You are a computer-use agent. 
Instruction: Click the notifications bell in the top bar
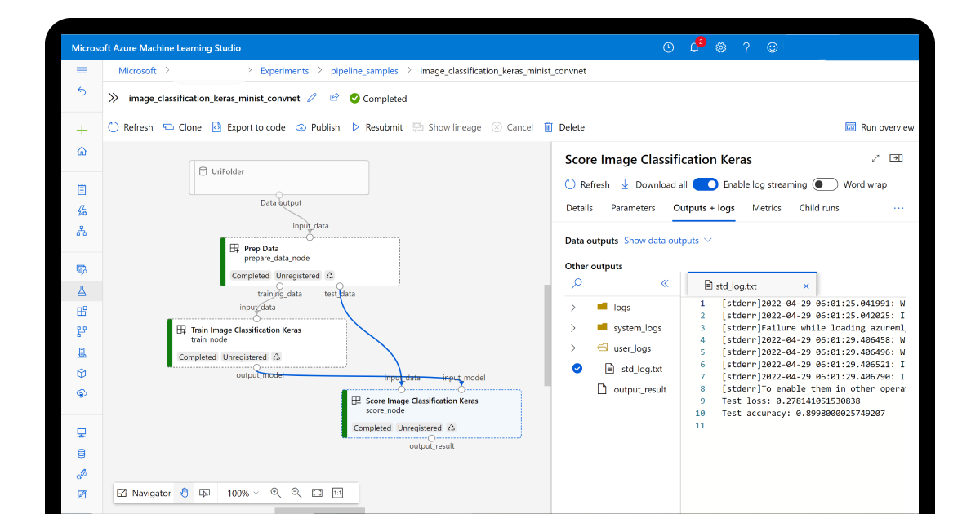[693, 47]
